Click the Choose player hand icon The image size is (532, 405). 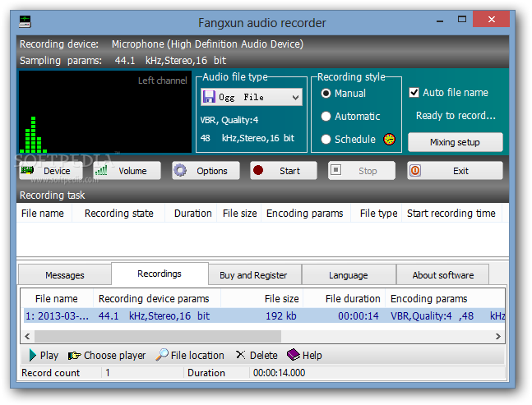(74, 356)
